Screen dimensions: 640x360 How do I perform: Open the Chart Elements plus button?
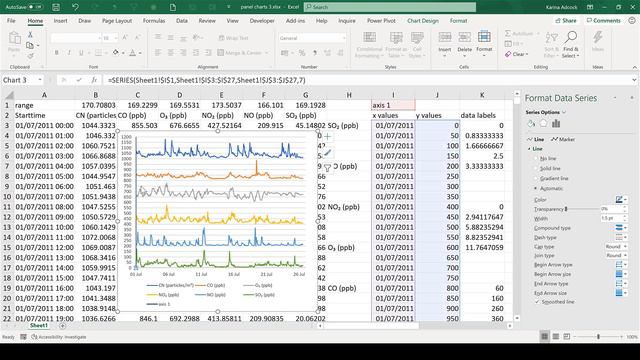coord(327,137)
